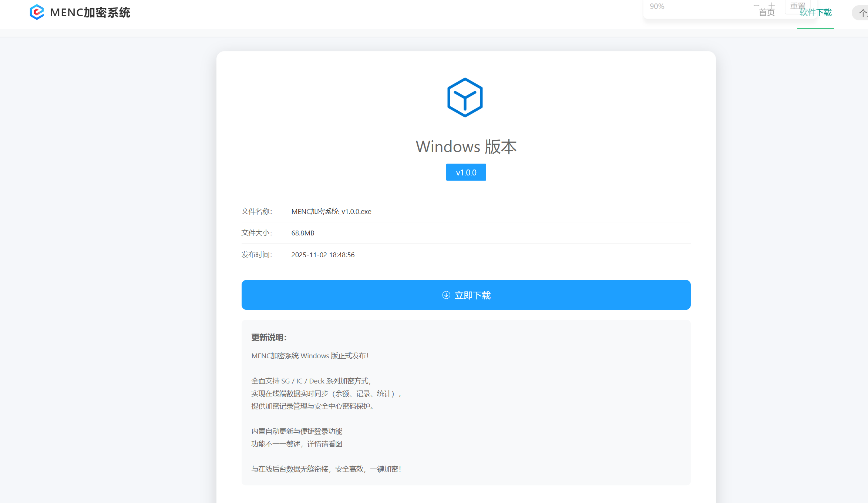Click the minus zoom-out icon

click(x=756, y=6)
